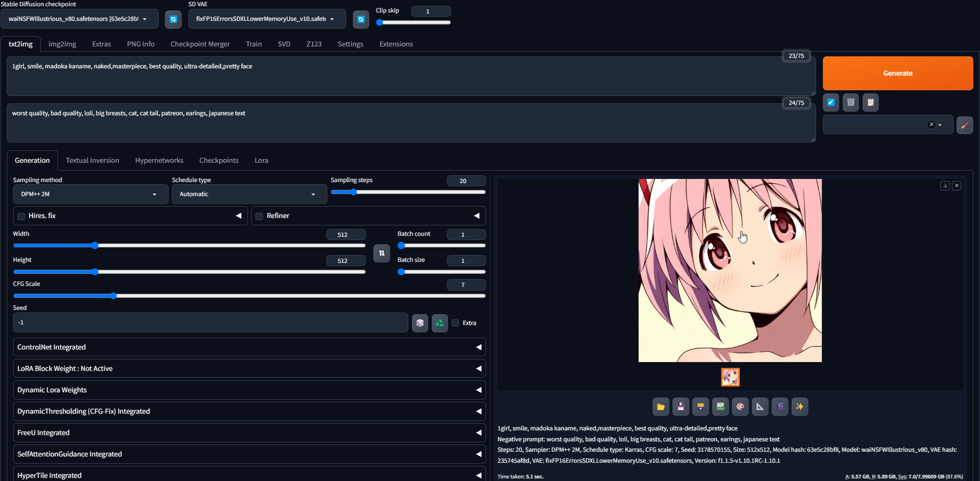This screenshot has height=481, width=980.
Task: Adjust the Batch count slider
Action: 442,245
